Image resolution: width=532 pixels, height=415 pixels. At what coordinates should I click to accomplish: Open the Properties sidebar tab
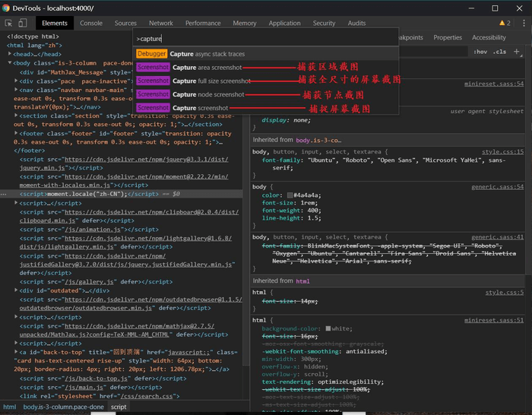(448, 38)
